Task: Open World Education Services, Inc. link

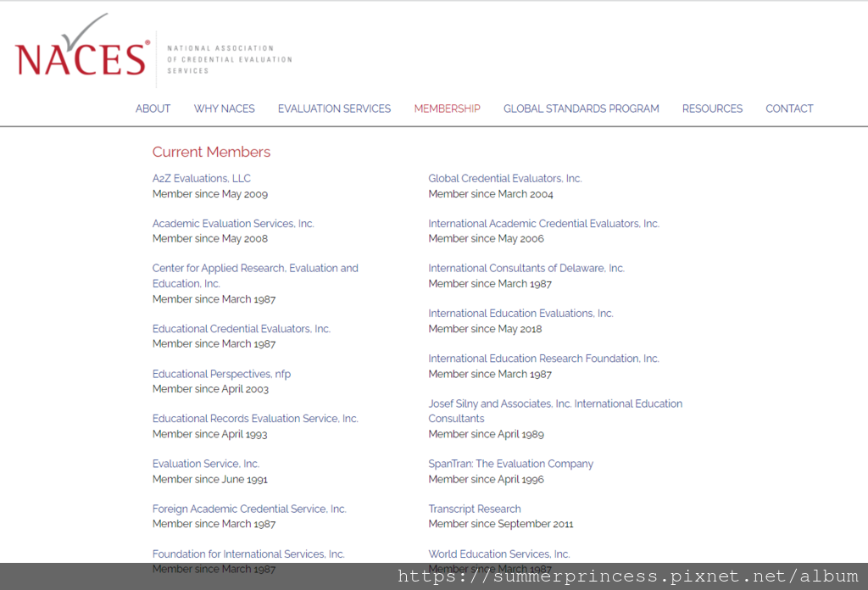Action: 498,554
